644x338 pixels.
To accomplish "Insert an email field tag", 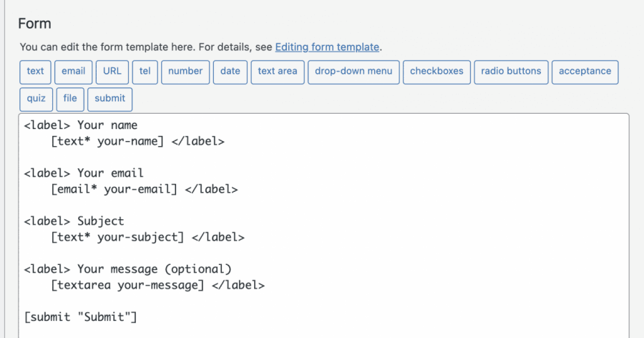I will click(73, 72).
